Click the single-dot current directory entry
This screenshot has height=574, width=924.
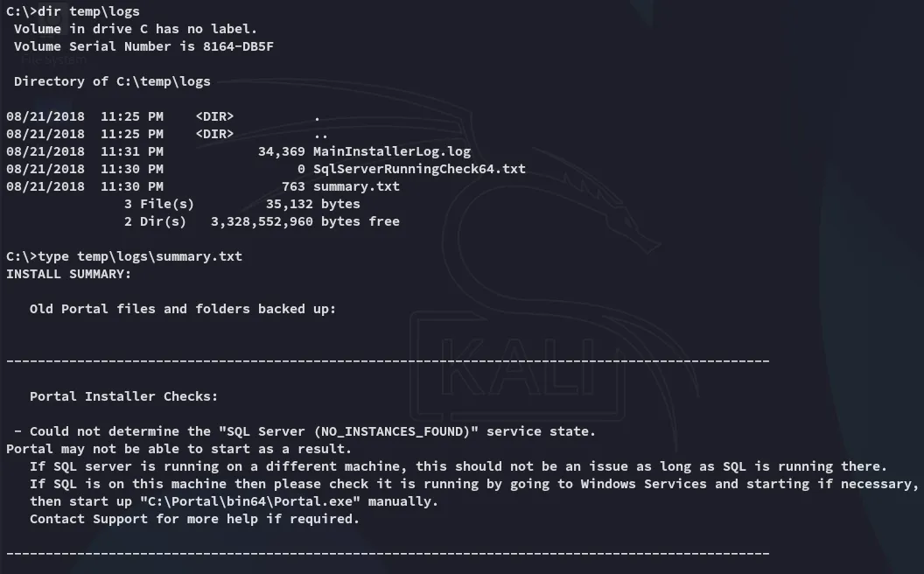(x=317, y=116)
